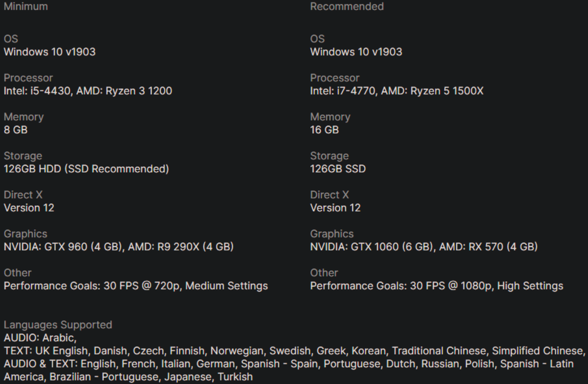Click the recommended Storage label
The height and width of the screenshot is (384, 588).
click(x=329, y=156)
